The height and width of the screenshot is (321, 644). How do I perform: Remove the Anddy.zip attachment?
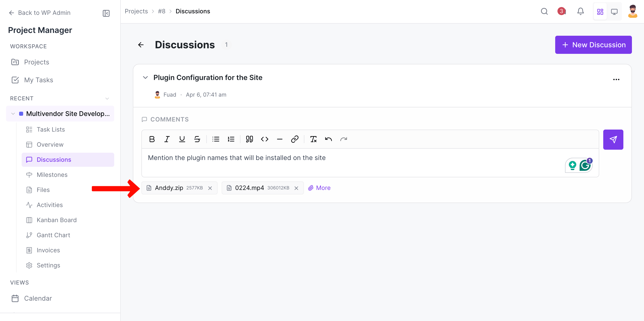(x=210, y=188)
